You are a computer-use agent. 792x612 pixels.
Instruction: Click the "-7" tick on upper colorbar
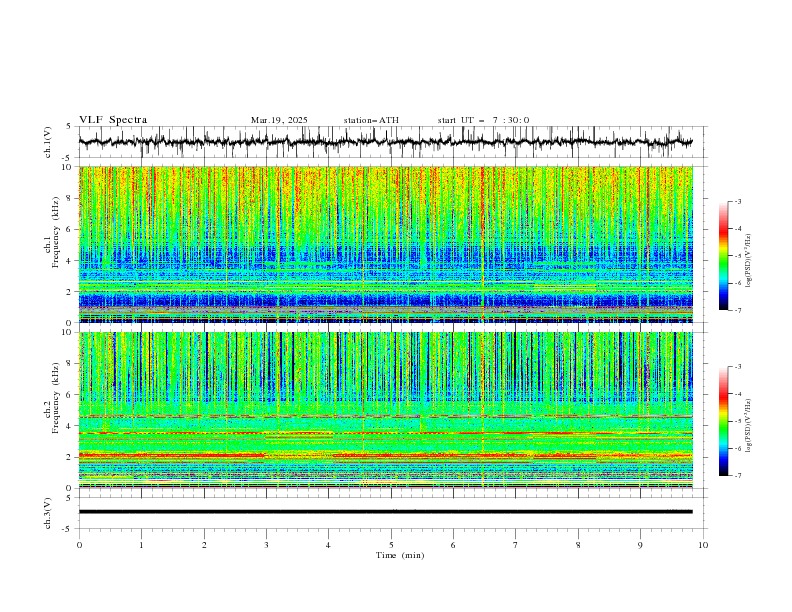737,310
